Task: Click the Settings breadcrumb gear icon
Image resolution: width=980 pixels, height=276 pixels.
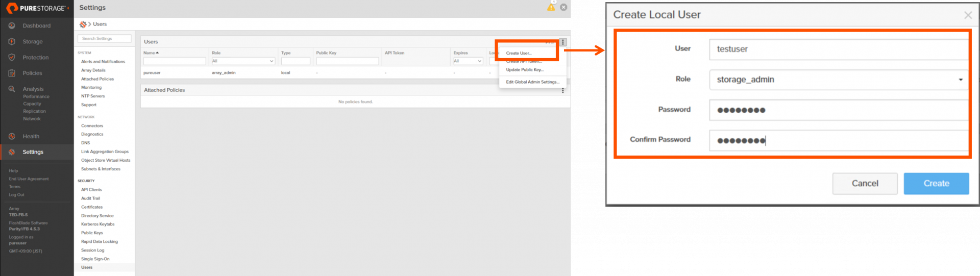Action: 83,24
